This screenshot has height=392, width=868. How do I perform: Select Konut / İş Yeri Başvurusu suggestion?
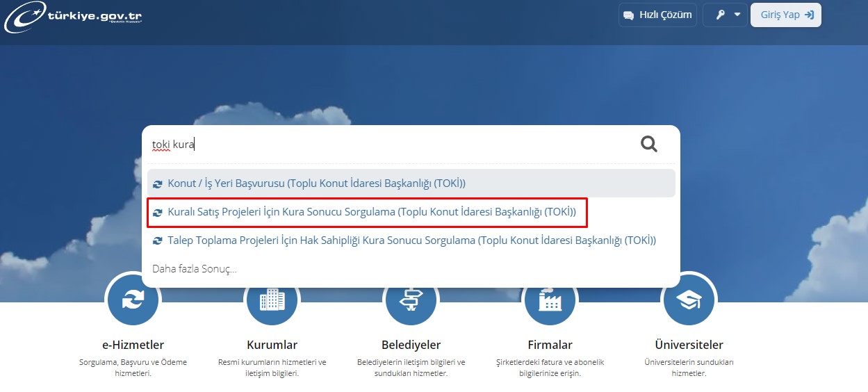pos(411,183)
